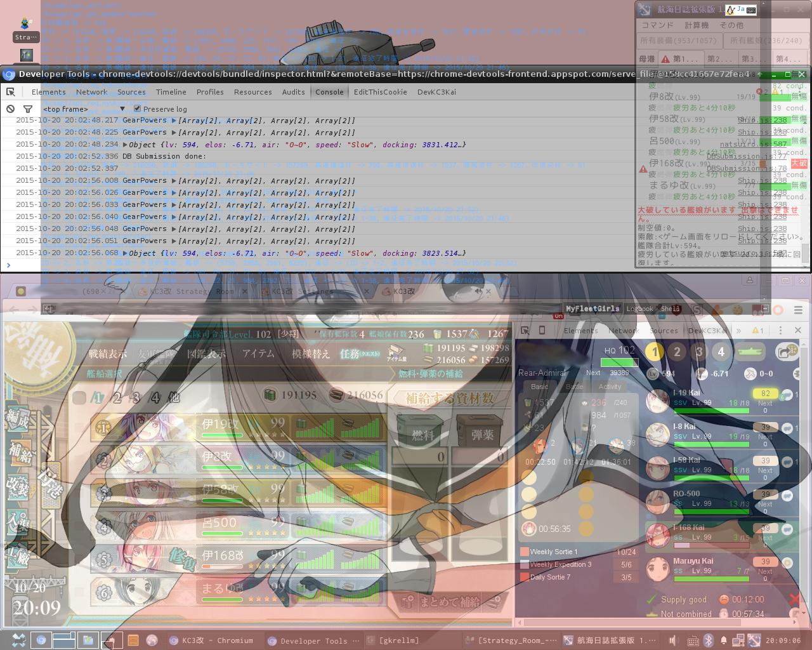
Task: Open the Battle tab in the KC3 panel
Action: pos(574,387)
